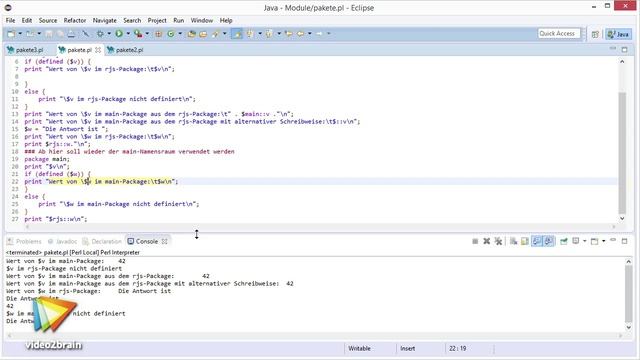Click the Open Console icon
The width and height of the screenshot is (640, 360).
(x=595, y=242)
